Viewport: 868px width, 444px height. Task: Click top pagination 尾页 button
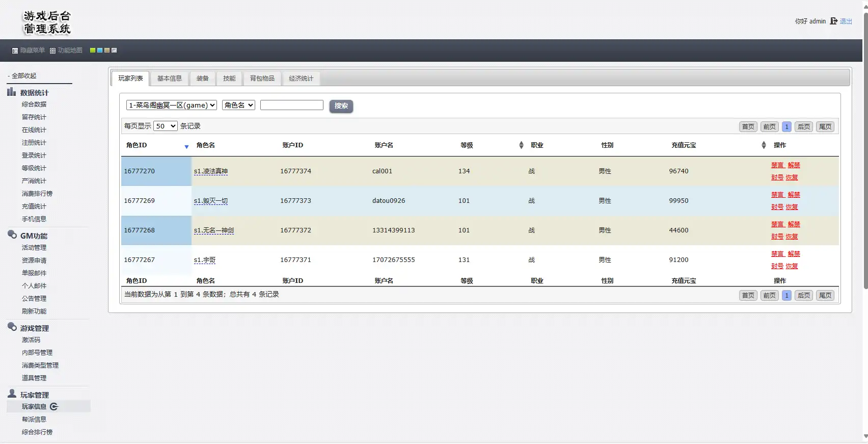(825, 127)
